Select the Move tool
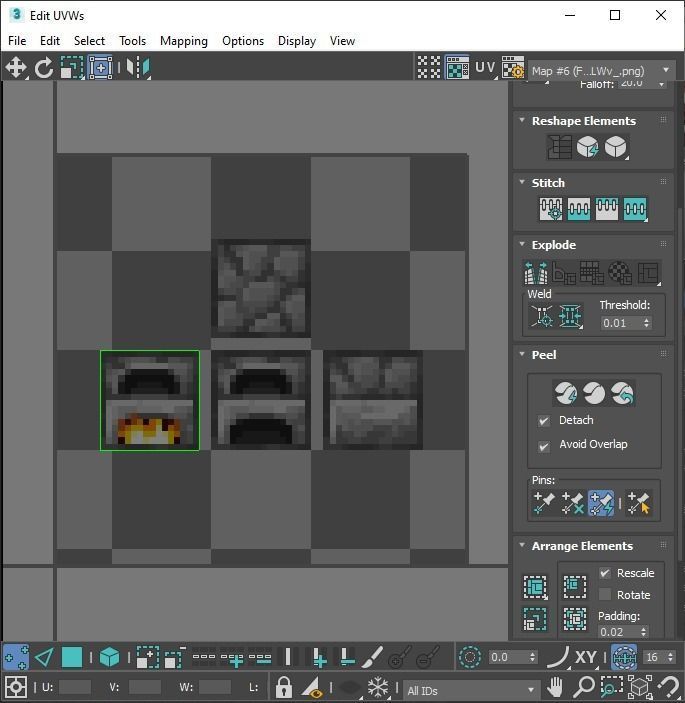The width and height of the screenshot is (685, 703). click(16, 68)
